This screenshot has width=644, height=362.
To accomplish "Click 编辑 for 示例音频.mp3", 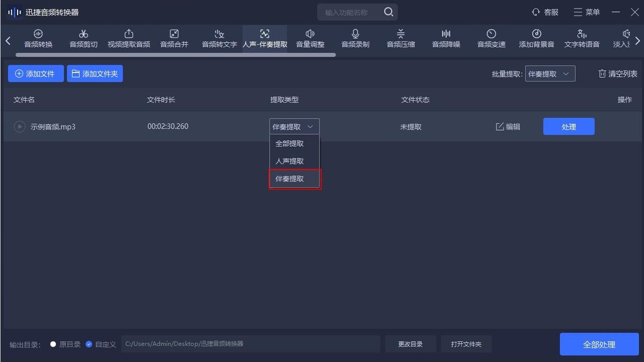I will pos(508,127).
